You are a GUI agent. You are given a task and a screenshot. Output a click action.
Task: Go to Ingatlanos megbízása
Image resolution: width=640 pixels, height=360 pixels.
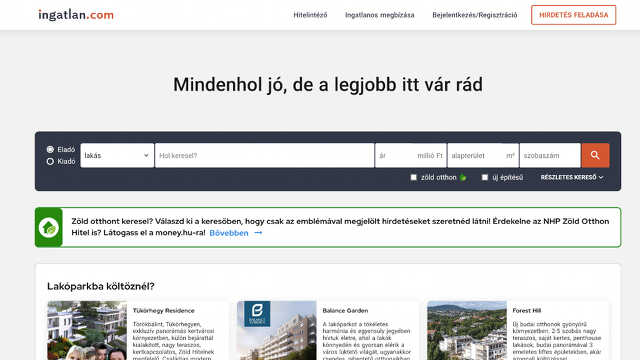380,15
